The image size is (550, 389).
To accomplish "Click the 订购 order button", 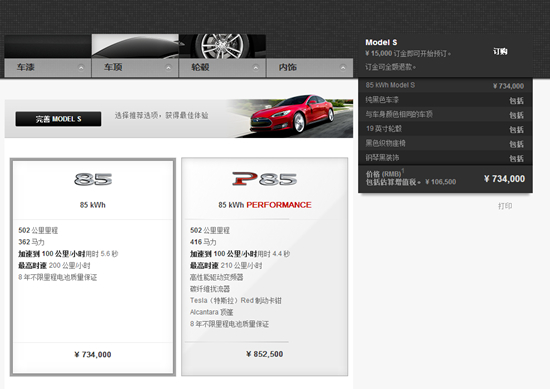I will tap(500, 52).
